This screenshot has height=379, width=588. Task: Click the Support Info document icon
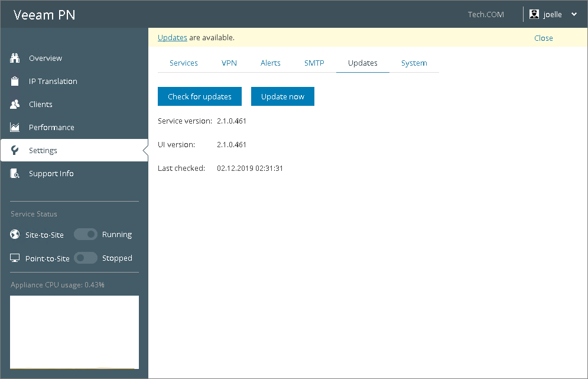15,173
